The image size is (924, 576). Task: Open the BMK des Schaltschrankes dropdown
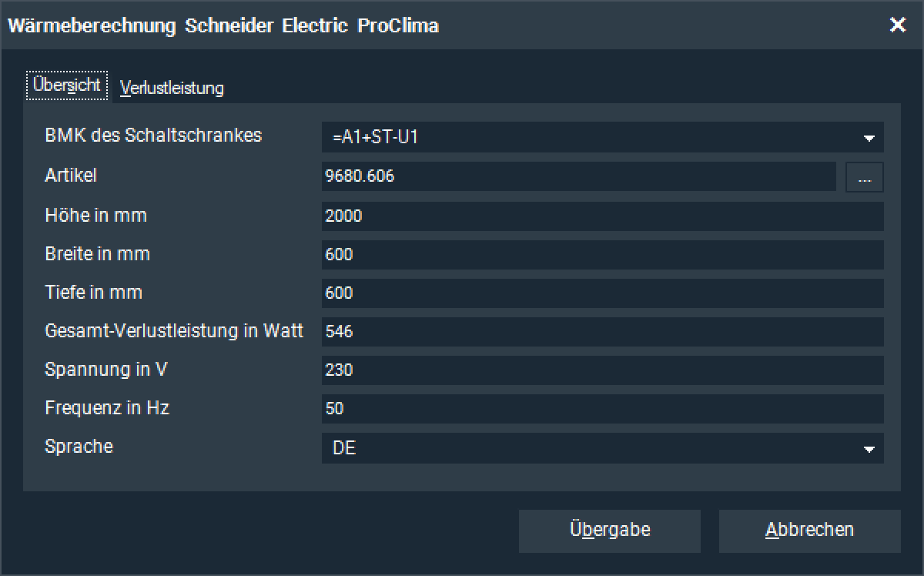tap(869, 139)
